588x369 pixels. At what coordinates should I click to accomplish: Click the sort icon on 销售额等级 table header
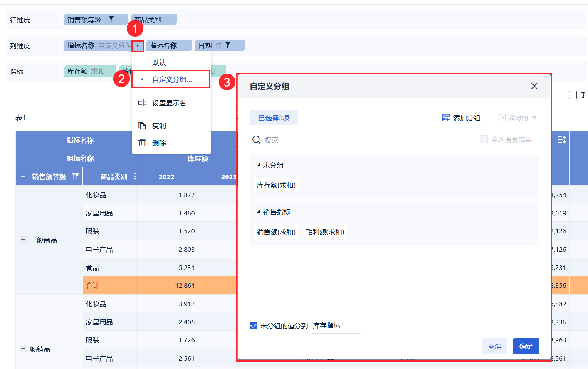coord(75,176)
